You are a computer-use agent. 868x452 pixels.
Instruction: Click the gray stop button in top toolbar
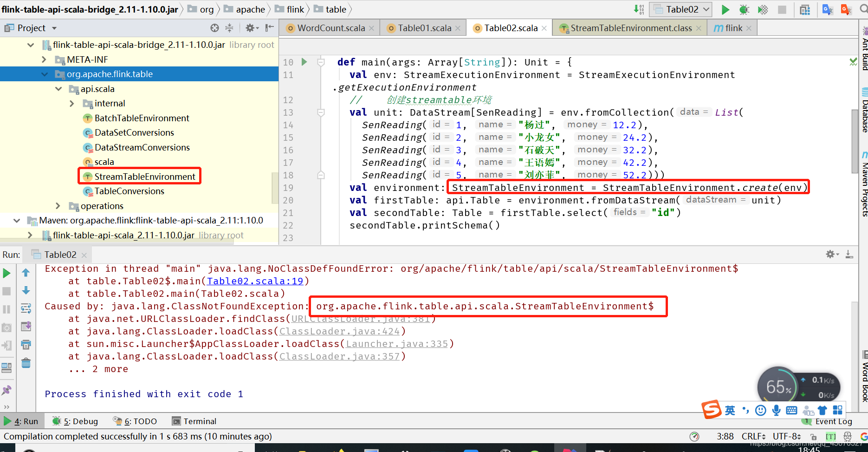coord(782,9)
